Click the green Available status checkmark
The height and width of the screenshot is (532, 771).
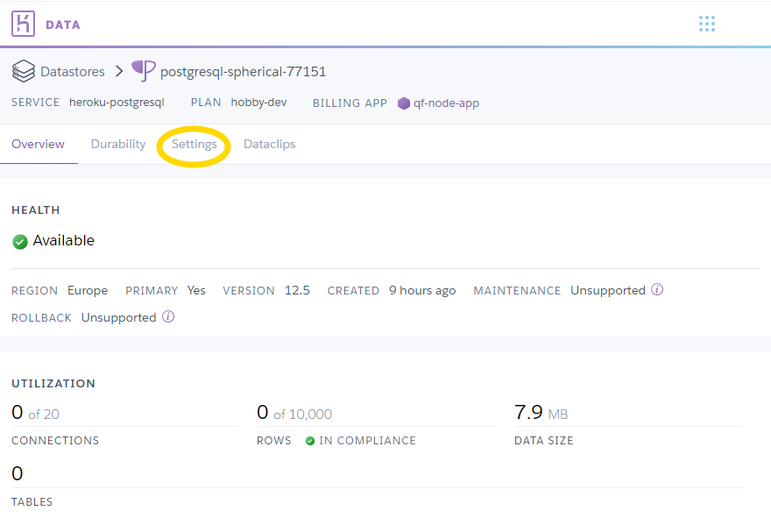pos(20,241)
